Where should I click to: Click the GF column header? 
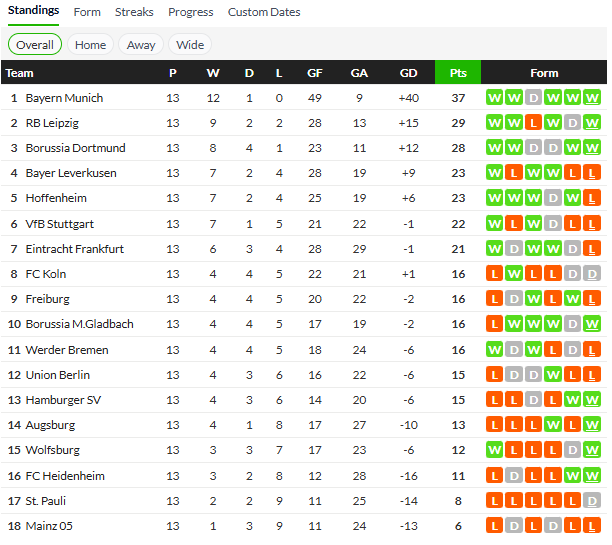point(315,73)
